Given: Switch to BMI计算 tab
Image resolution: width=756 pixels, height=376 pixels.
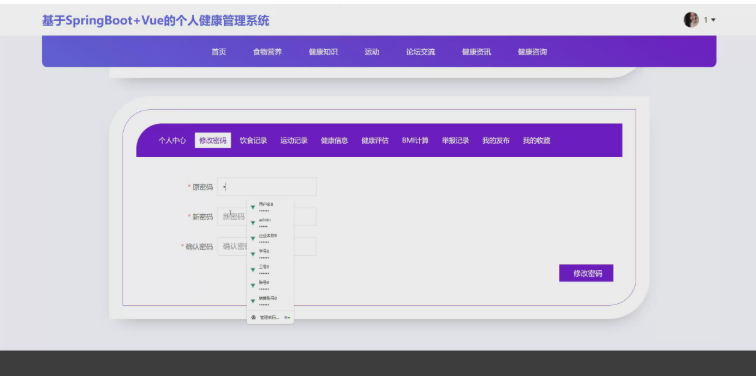Looking at the screenshot, I should click(x=415, y=140).
